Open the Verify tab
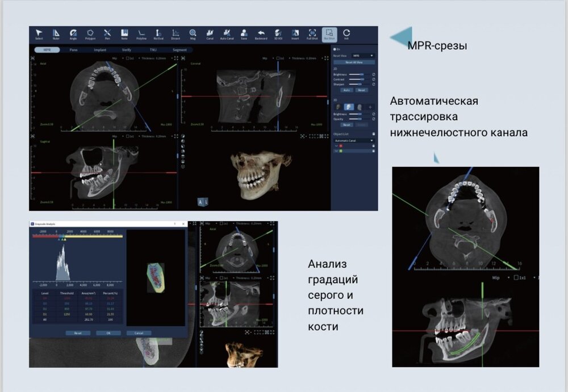 (x=127, y=50)
